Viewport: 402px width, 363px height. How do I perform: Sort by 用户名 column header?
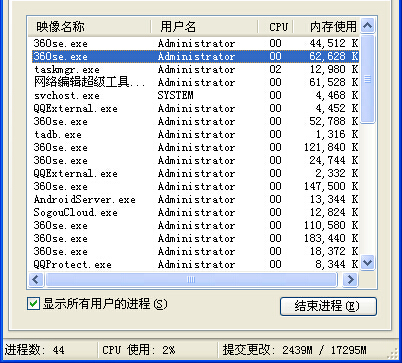pos(204,26)
